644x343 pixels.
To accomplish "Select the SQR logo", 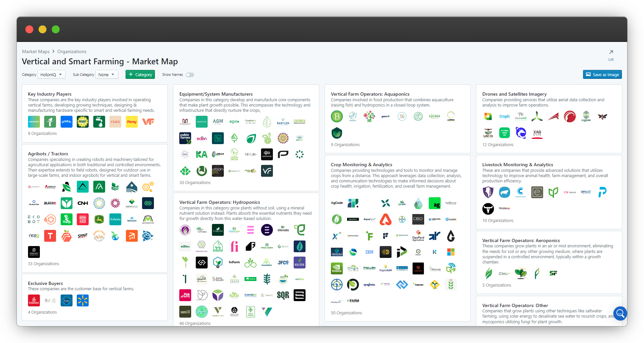I will tap(283, 295).
